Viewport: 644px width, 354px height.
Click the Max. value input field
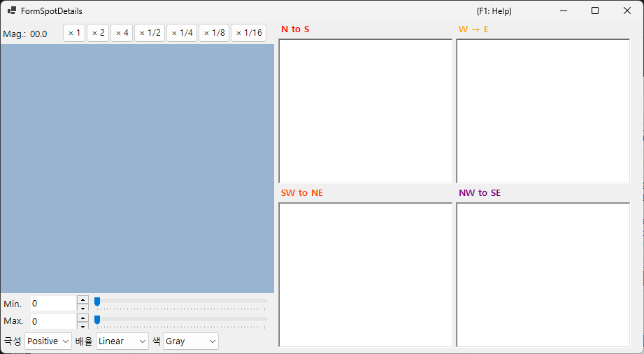click(54, 321)
